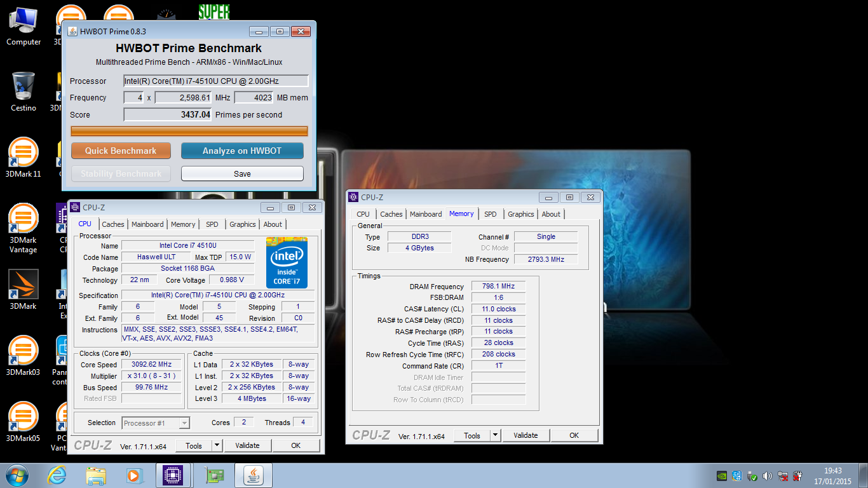
Task: Launch 3DMark03 desktop shortcut
Action: [24, 356]
